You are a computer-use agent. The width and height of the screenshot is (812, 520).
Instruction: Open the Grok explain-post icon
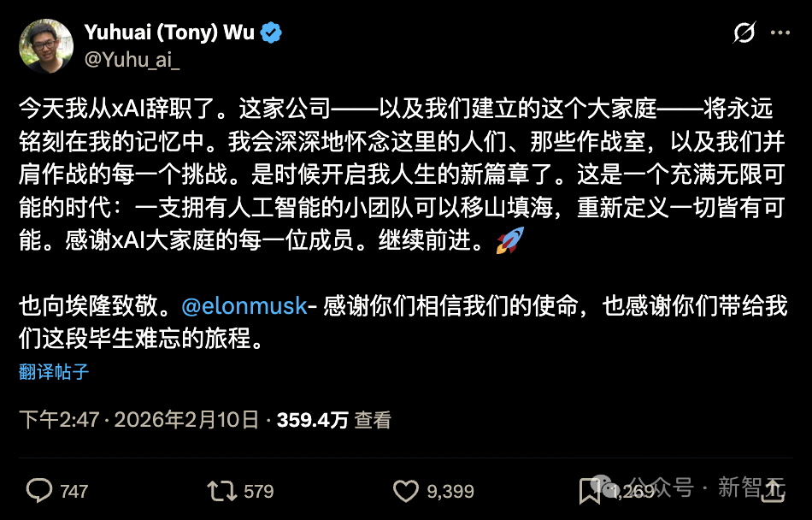(744, 32)
